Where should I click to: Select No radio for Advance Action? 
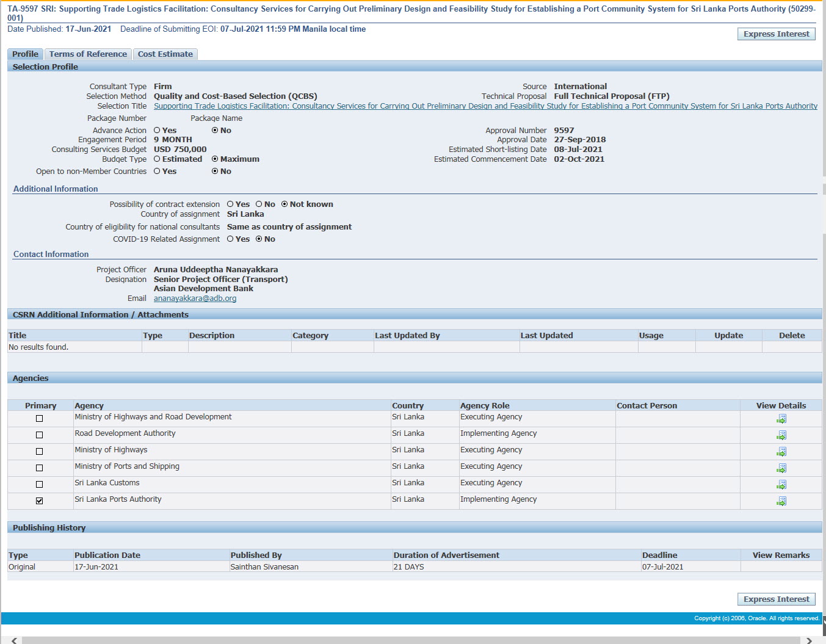(215, 130)
